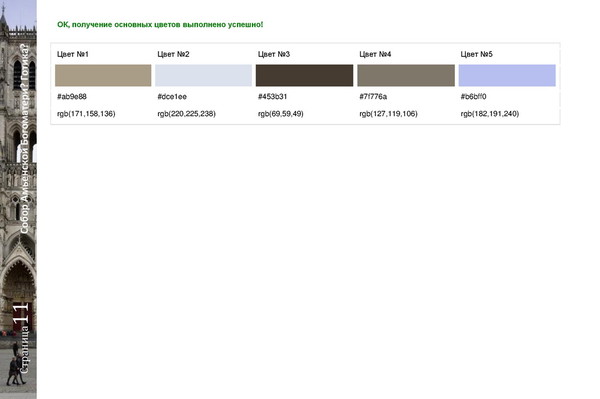Click the Цвет №3 column header

[x=274, y=54]
